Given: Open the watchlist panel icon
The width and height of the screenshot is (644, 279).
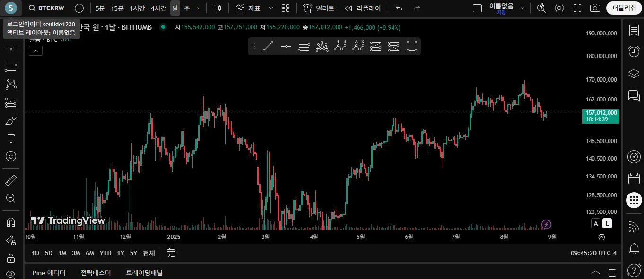Looking at the screenshot, I should (634, 30).
